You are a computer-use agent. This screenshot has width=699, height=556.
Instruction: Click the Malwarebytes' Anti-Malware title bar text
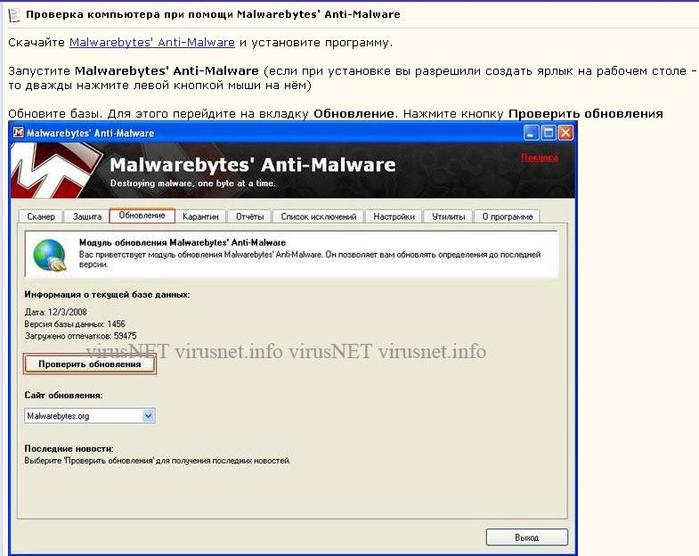coord(90,133)
